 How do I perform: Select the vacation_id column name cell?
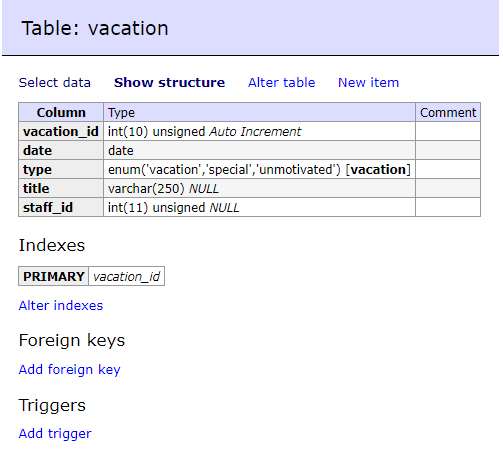click(x=61, y=131)
